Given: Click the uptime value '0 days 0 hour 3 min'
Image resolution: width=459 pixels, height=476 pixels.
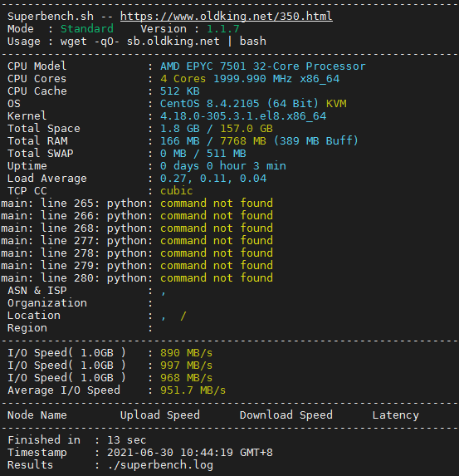Looking at the screenshot, I should pos(223,166).
